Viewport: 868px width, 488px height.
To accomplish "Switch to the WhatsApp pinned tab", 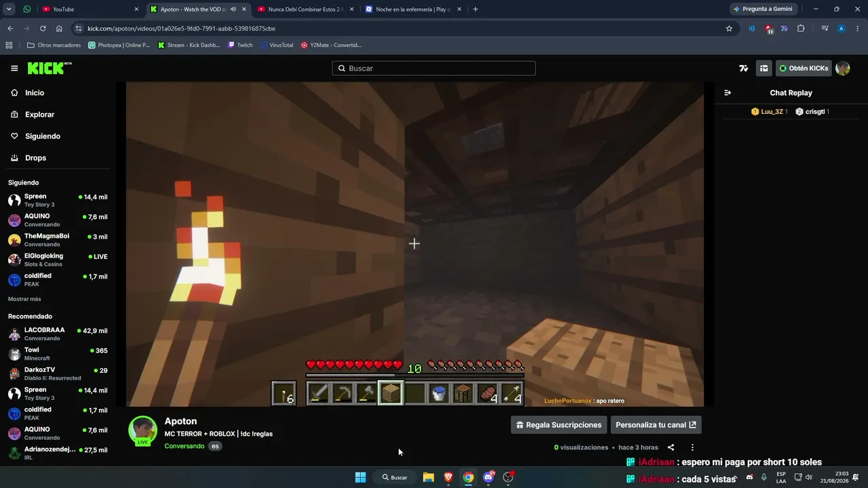I will click(27, 9).
